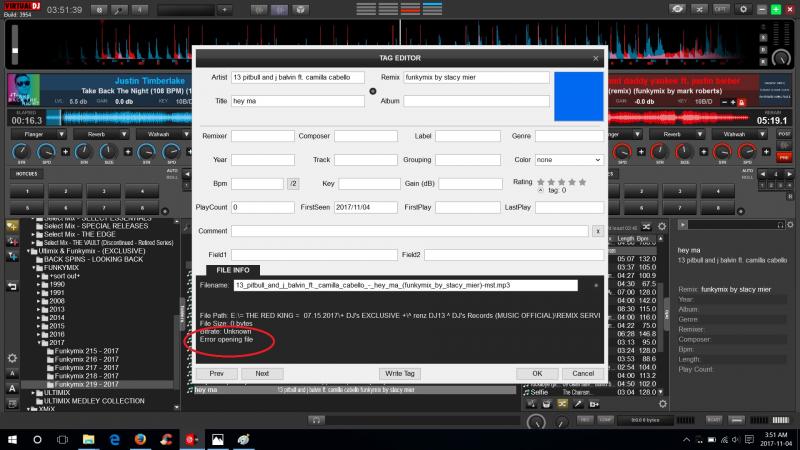Set rating to five stars

[583, 182]
